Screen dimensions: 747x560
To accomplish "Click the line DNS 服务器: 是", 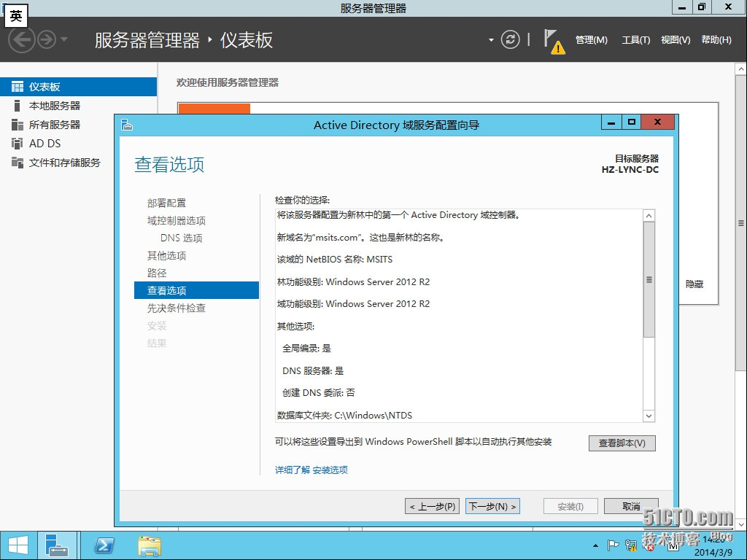I will click(x=313, y=371).
